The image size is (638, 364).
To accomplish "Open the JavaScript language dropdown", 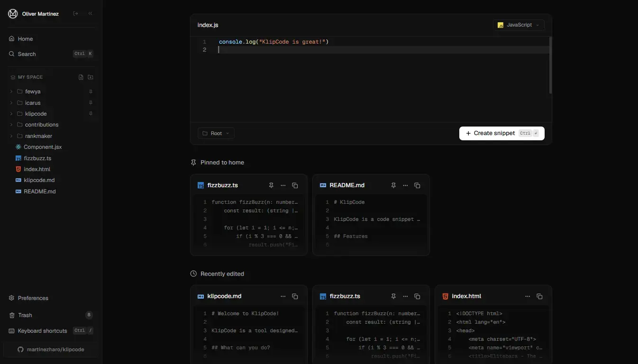I will coord(519,25).
